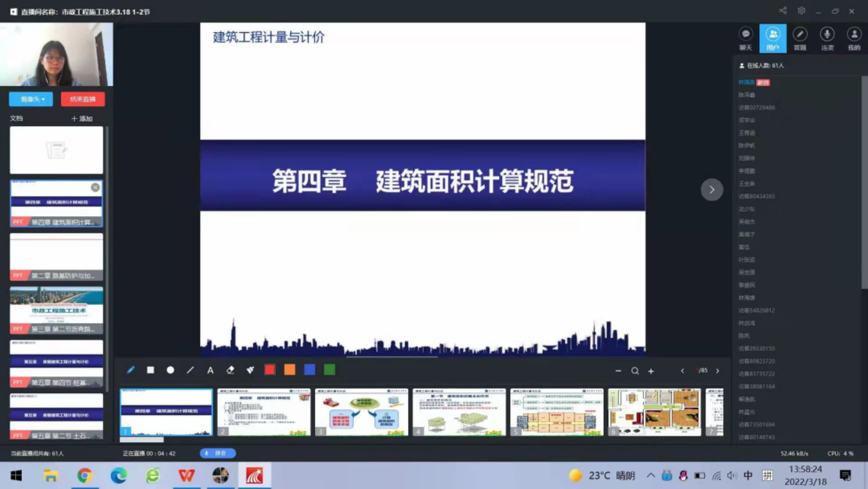Show hidden system tray icons chevron
868x489 pixels.
[x=651, y=475]
